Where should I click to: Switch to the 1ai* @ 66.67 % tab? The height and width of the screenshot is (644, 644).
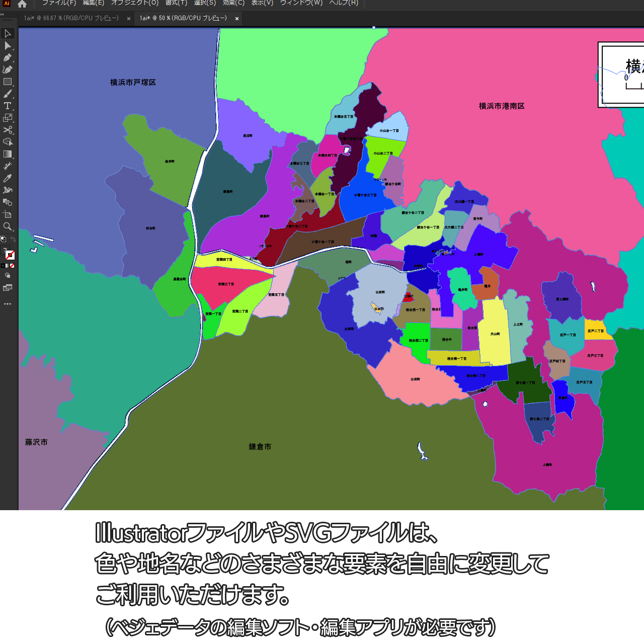point(71,19)
